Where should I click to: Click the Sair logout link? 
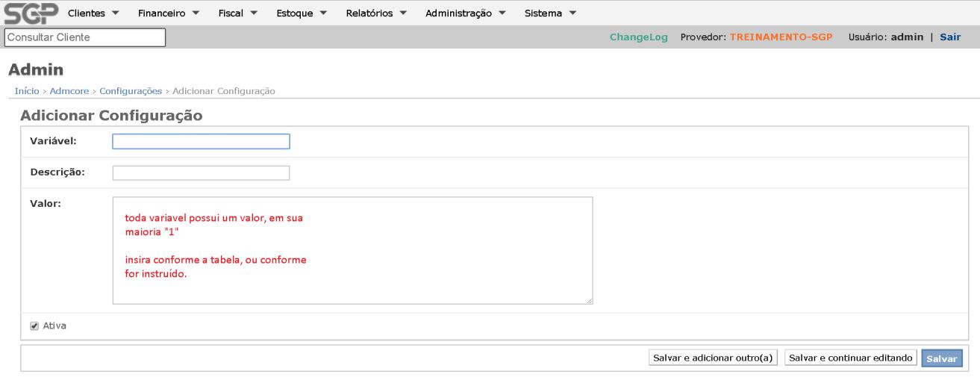tap(950, 37)
